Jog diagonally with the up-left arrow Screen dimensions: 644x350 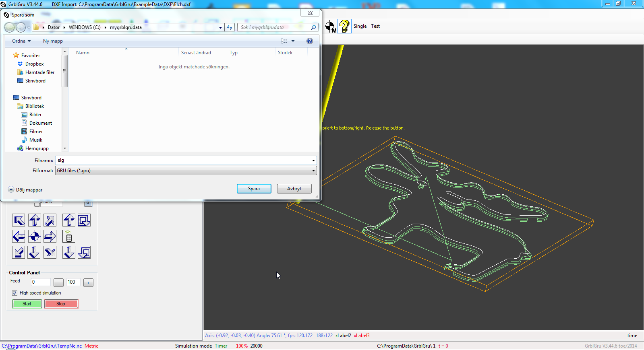point(19,220)
